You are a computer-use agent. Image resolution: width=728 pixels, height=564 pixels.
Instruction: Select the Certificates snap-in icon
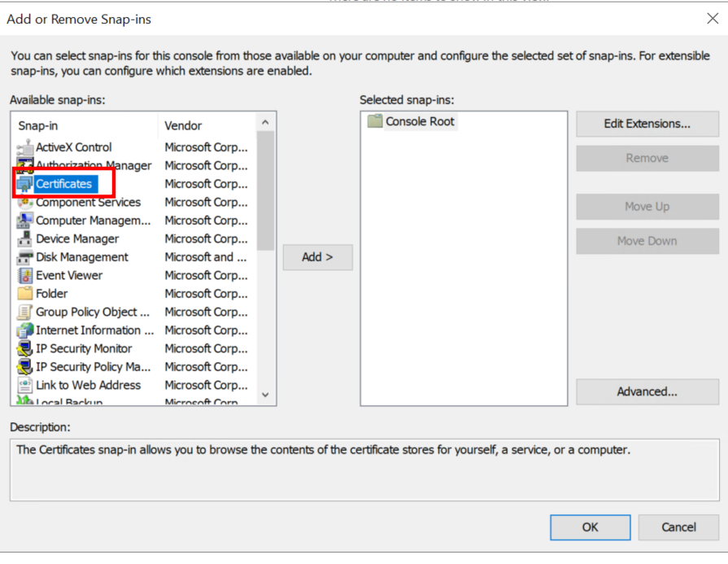pyautogui.click(x=24, y=185)
